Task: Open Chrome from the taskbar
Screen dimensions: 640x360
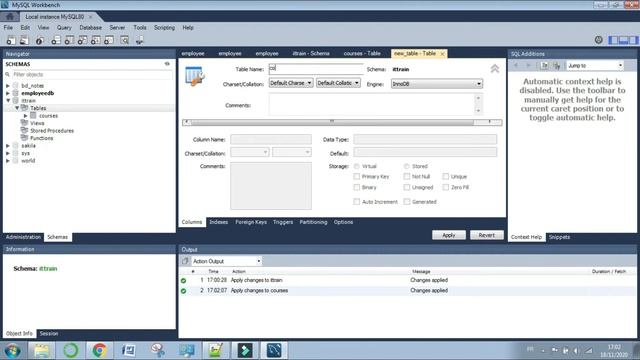Action: (x=99, y=350)
